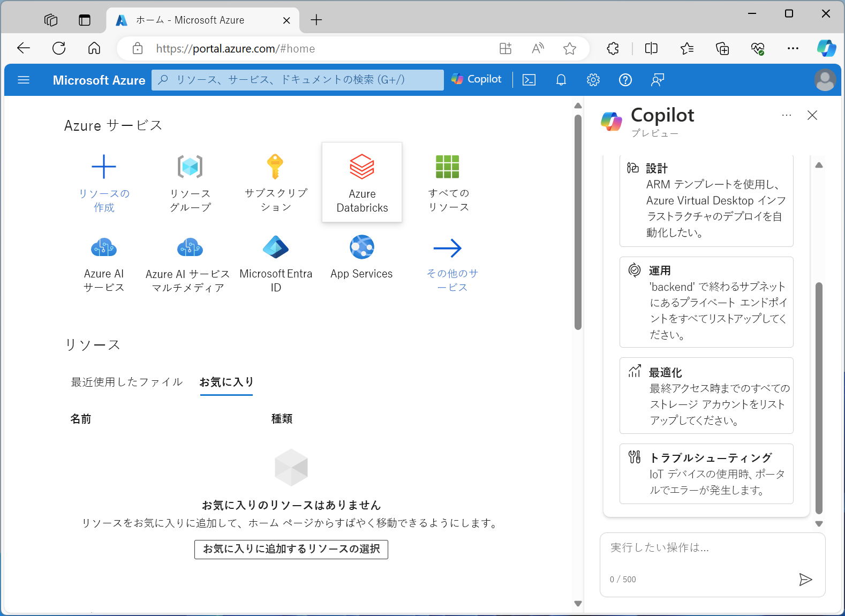This screenshot has height=616, width=845.
Task: Click the Microsoft Azure home title
Action: [99, 80]
